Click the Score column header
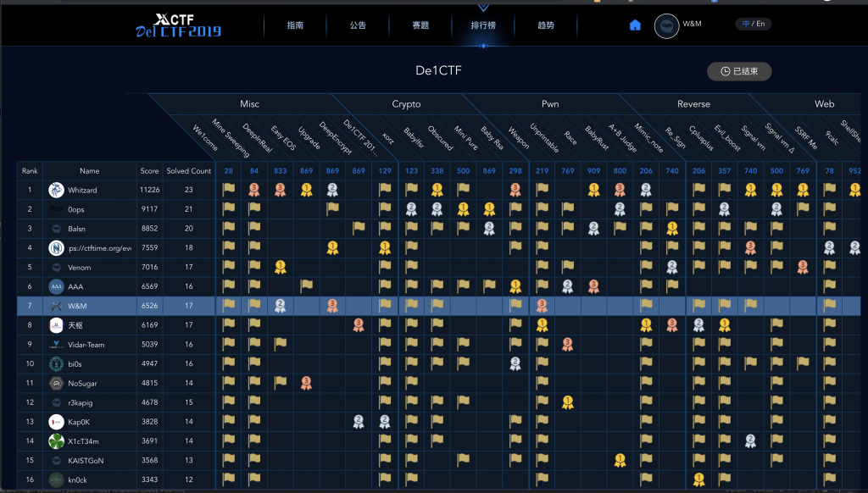Viewport: 868px width, 493px height. click(x=149, y=171)
